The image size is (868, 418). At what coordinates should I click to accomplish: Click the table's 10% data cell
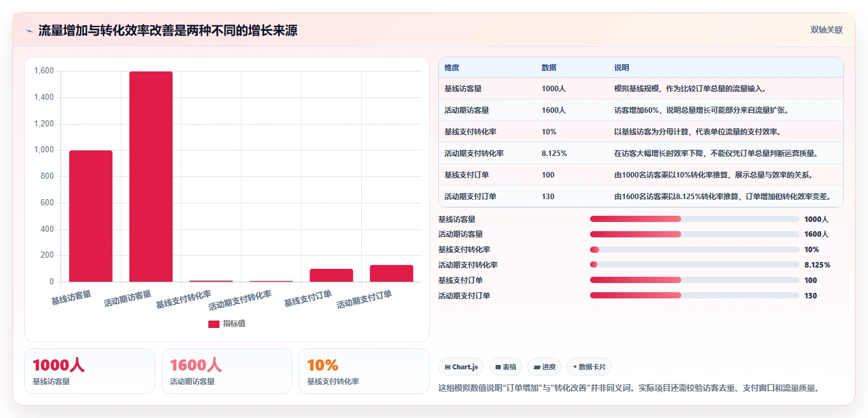(x=549, y=132)
